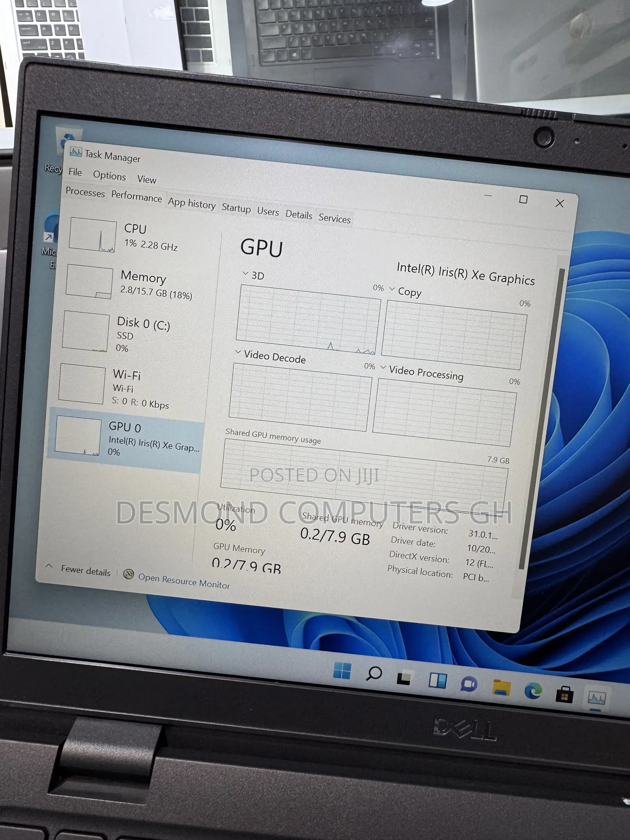630x840 pixels.
Task: Click Task Manager icon in the taskbar
Action: click(597, 698)
